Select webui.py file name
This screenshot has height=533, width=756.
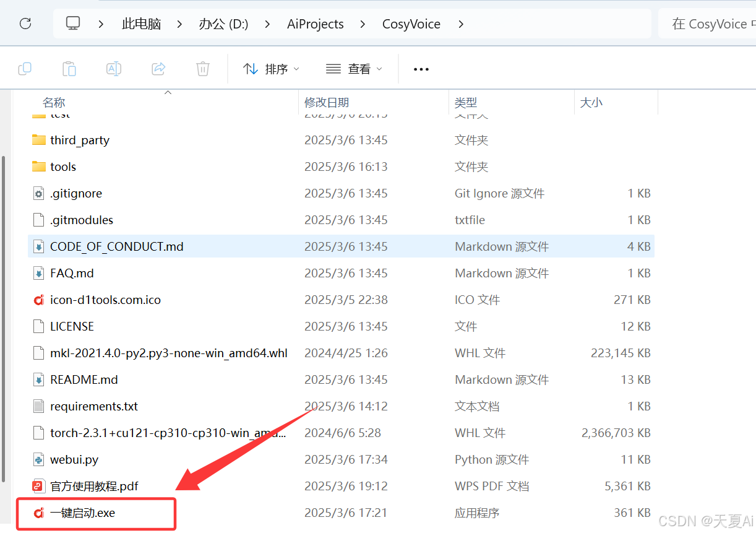74,460
